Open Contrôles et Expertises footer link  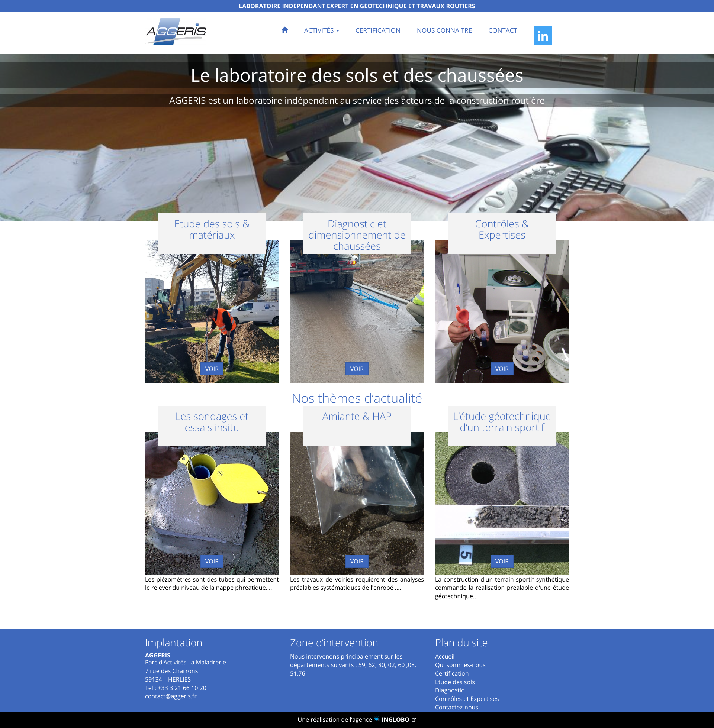coord(466,699)
